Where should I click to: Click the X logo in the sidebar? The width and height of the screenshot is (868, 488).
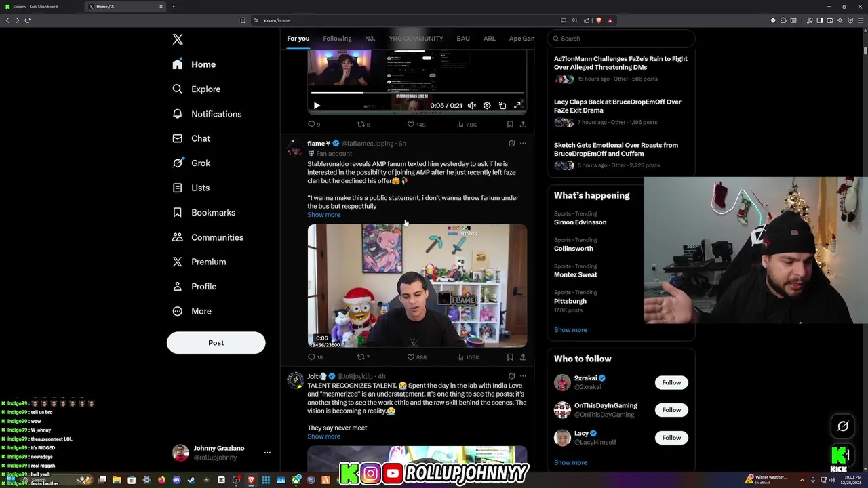point(178,39)
